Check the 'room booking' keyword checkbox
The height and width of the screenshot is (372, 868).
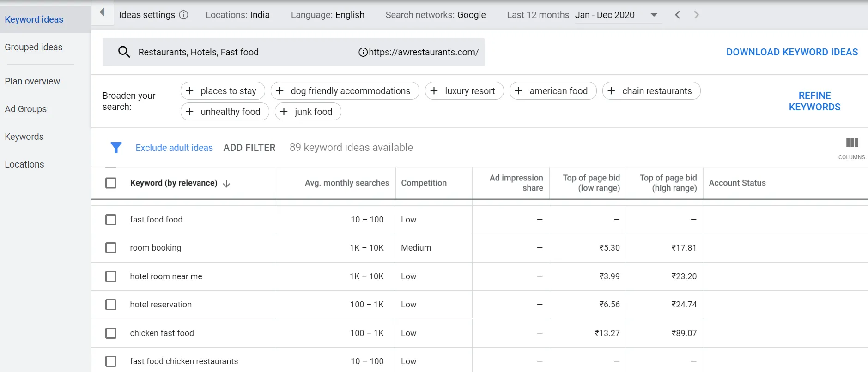pyautogui.click(x=111, y=248)
